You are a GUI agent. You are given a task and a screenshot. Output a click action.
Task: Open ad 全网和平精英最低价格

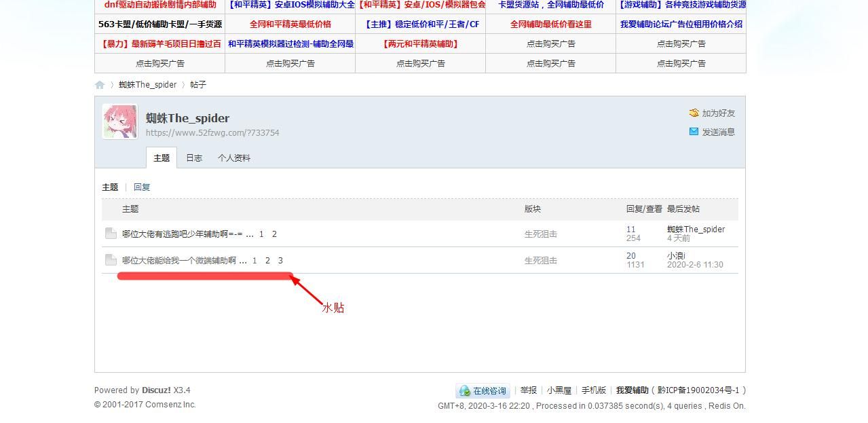click(x=290, y=24)
